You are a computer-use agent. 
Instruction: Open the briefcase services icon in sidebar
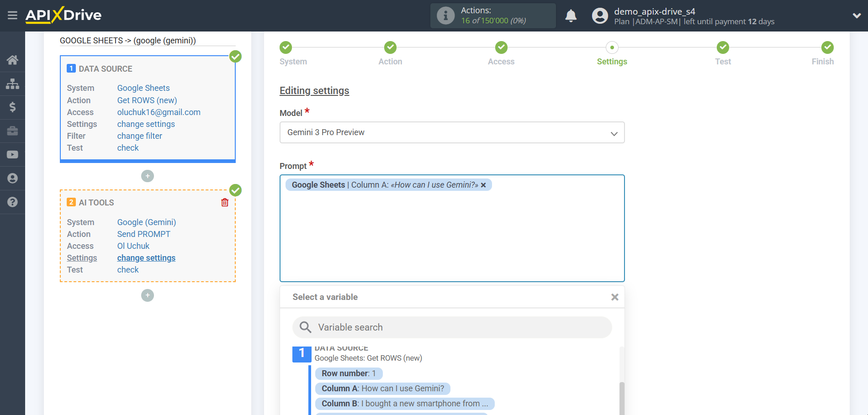pyautogui.click(x=12, y=131)
